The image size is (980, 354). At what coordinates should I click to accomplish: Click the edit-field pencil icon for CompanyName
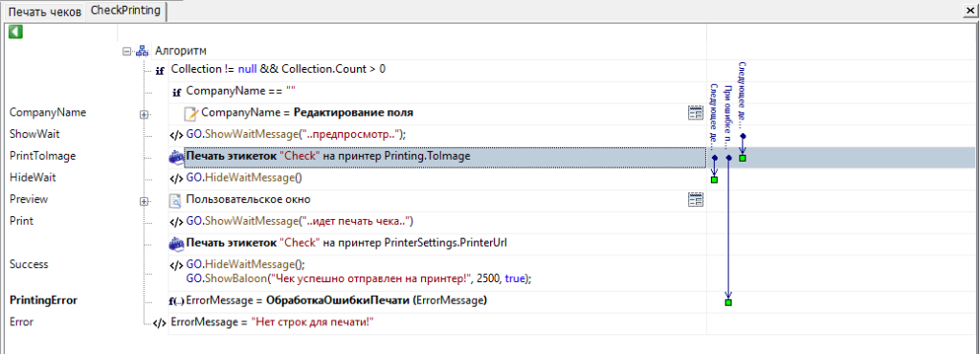(x=191, y=114)
